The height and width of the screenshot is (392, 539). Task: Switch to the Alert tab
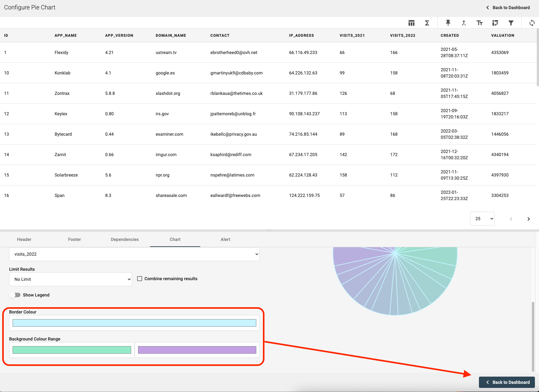(x=225, y=239)
